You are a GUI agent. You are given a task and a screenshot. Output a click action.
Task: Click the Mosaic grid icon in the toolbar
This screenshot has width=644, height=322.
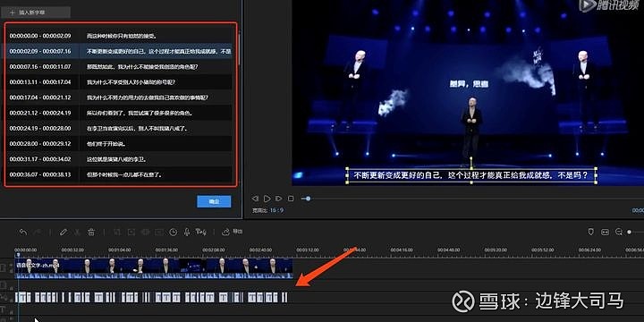coord(145,232)
